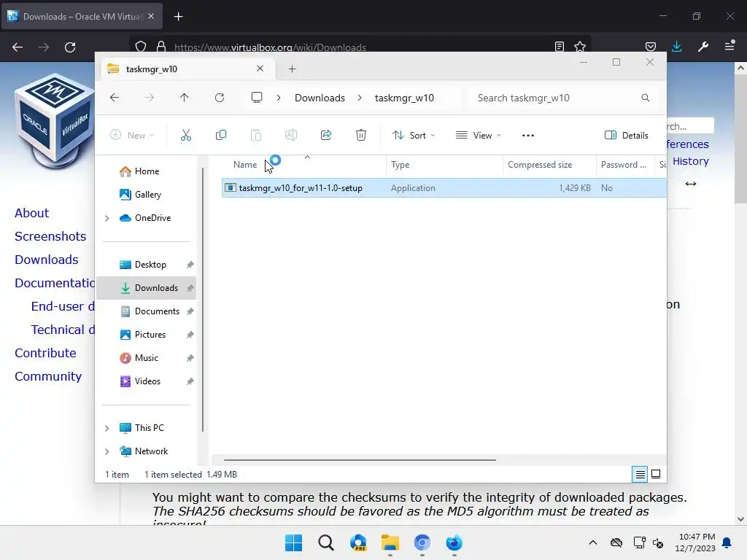Open the Windows Start menu

pos(293,542)
